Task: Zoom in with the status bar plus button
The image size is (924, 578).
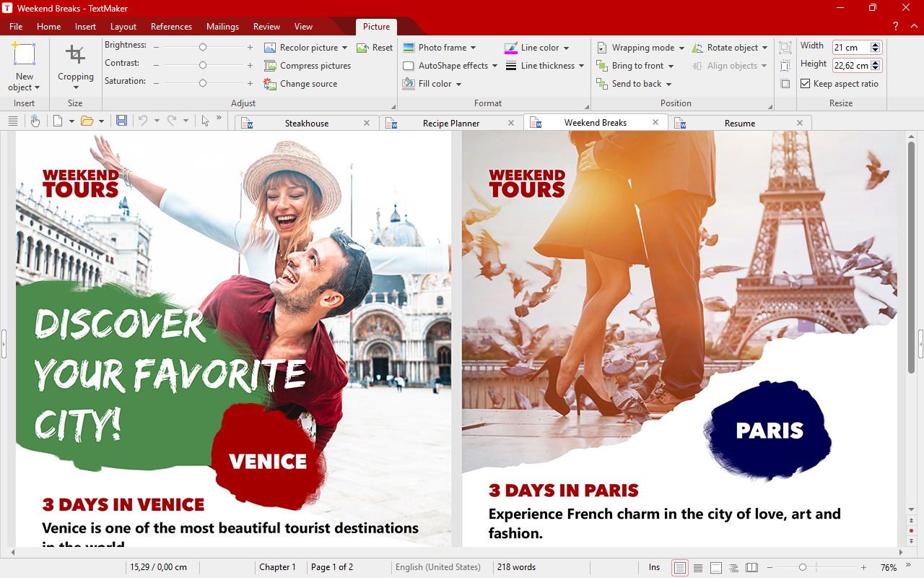Action: tap(863, 568)
